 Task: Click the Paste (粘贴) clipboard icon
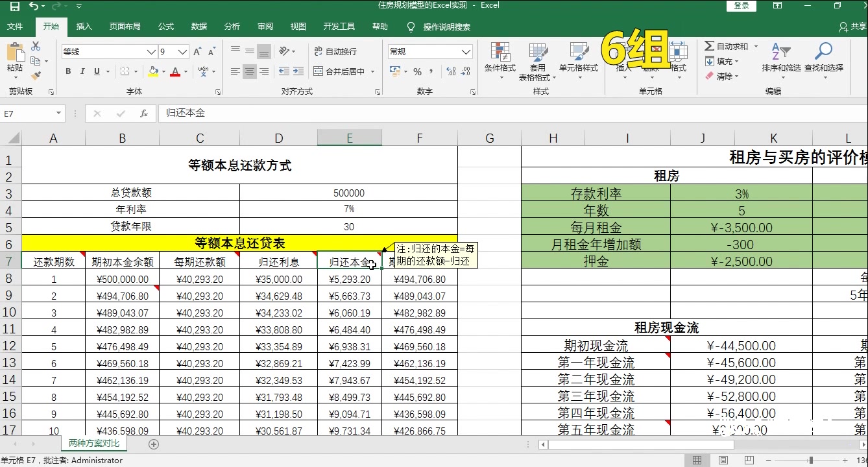click(x=15, y=51)
